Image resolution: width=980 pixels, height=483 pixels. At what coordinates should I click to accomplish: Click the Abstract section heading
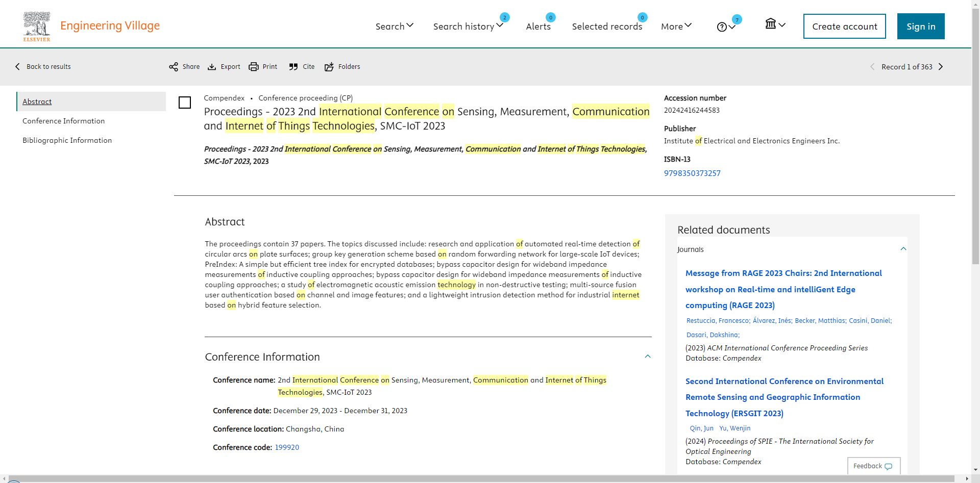pyautogui.click(x=225, y=222)
